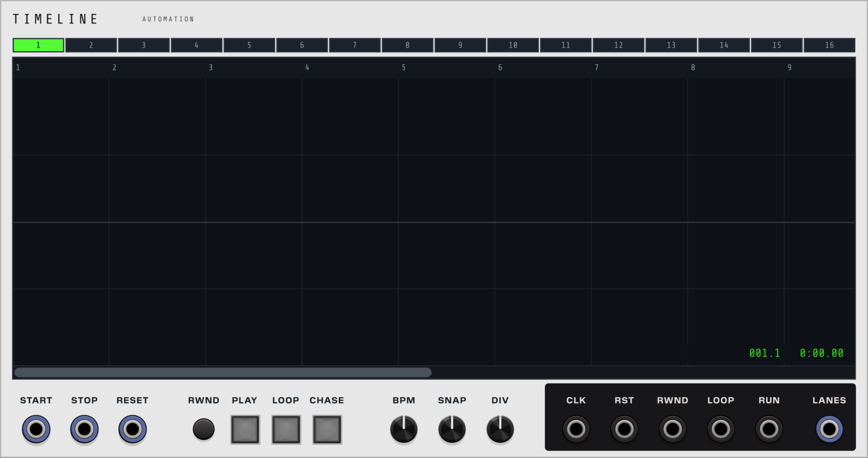
Task: Select lane tab 5
Action: coord(250,45)
